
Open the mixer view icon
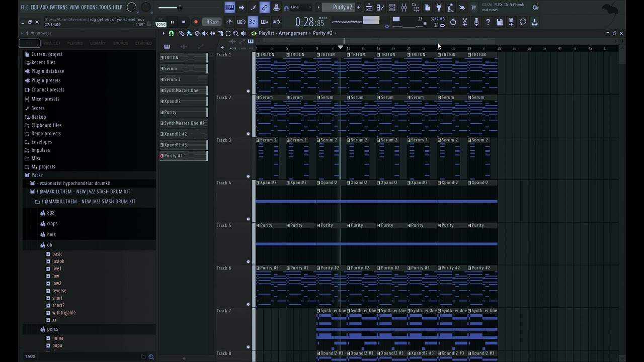(404, 8)
